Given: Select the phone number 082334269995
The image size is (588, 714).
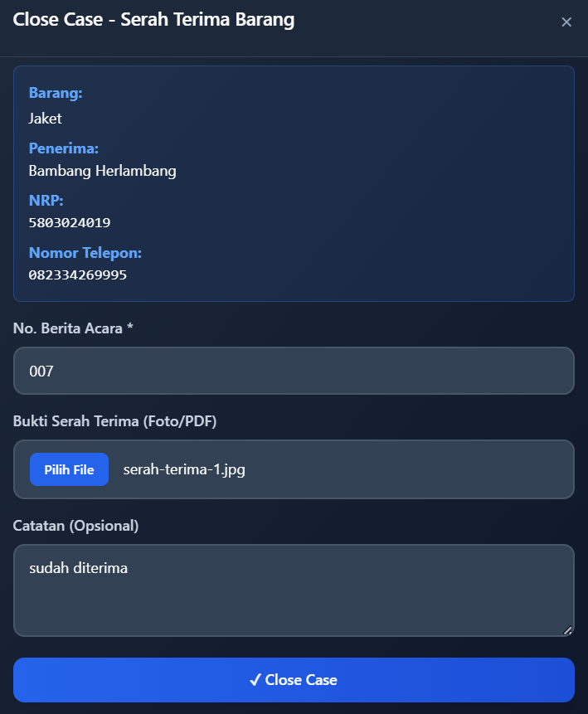Looking at the screenshot, I should coord(78,274).
